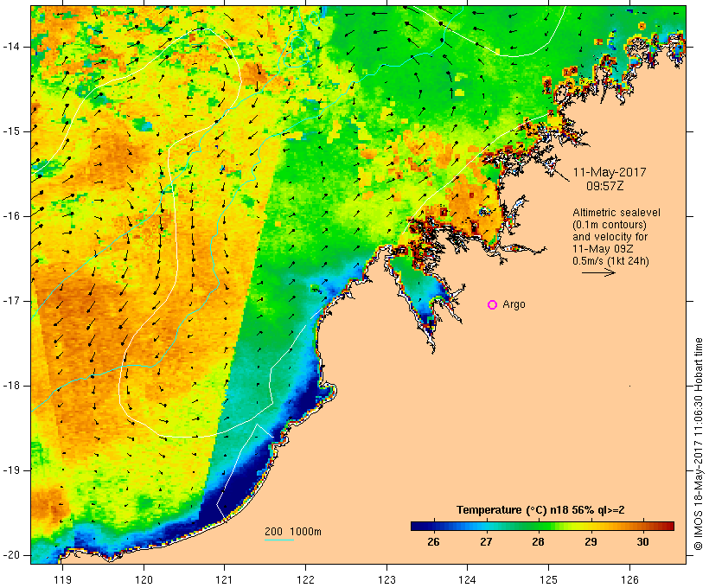Click the '0.5m/s (1kt 24h)' velocity scale text
Image resolution: width=709 pixels, height=588 pixels.
click(610, 261)
